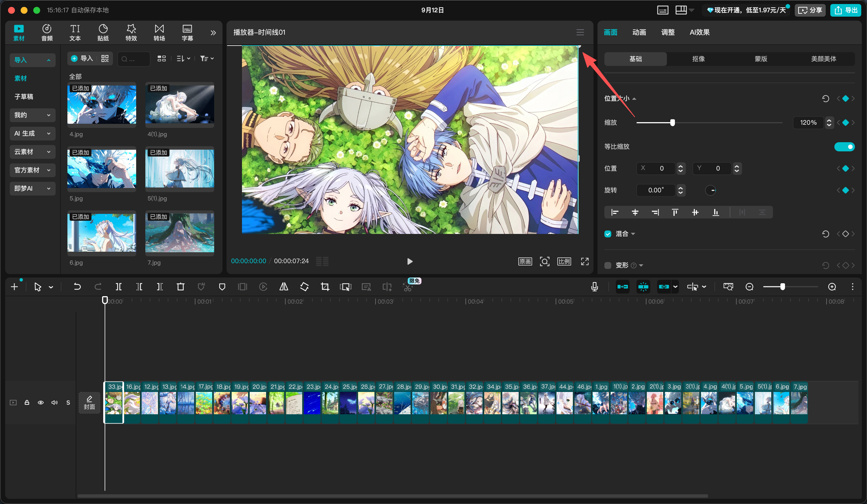This screenshot has height=504, width=867.
Task: Toggle the linkage button in timeline toolbar
Action: tap(664, 287)
